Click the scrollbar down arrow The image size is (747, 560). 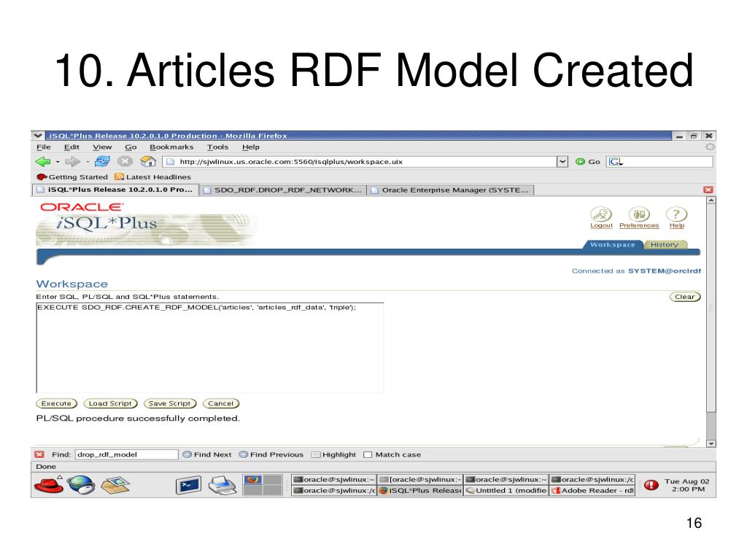[x=711, y=443]
